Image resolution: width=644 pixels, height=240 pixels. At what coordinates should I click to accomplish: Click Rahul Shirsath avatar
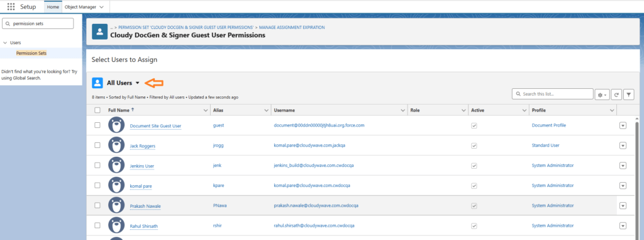pyautogui.click(x=116, y=225)
